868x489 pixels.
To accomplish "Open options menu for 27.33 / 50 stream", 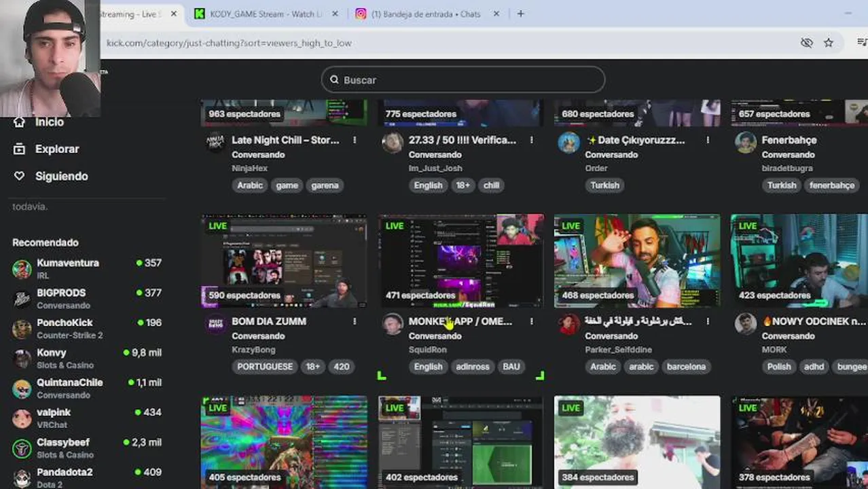I will pyautogui.click(x=531, y=140).
